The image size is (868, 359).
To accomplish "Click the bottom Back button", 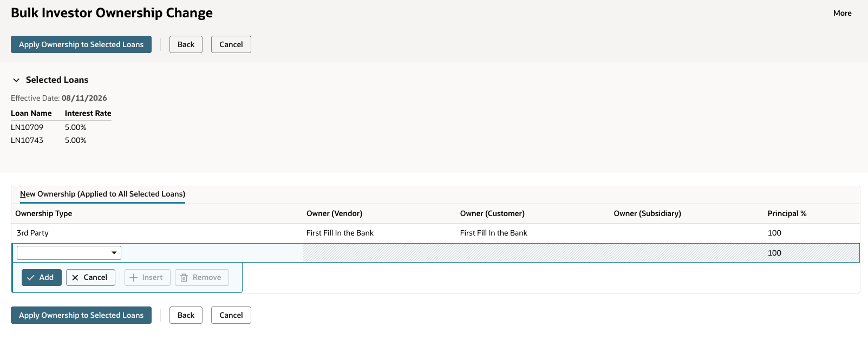I will (x=186, y=315).
